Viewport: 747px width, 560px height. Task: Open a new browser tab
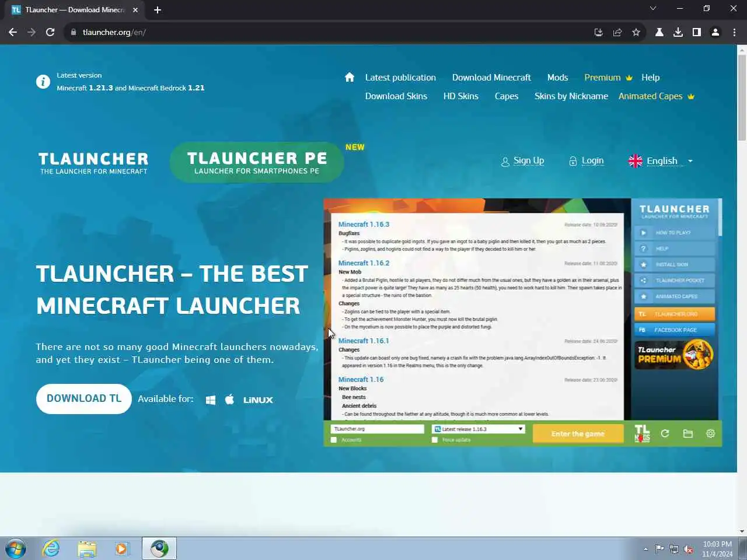158,10
